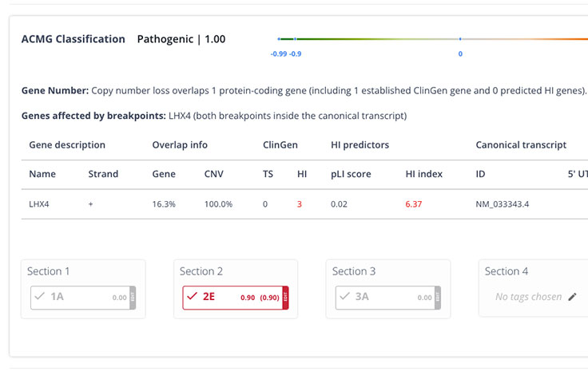Toggle the 1A tag checkmark
588x379 pixels.
coord(39,297)
